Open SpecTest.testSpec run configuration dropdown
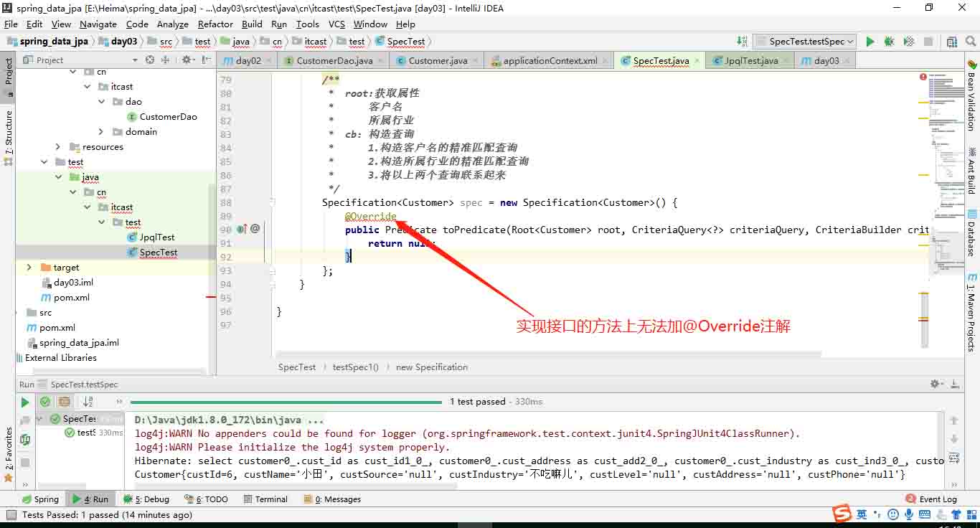The image size is (980, 528). pos(804,42)
